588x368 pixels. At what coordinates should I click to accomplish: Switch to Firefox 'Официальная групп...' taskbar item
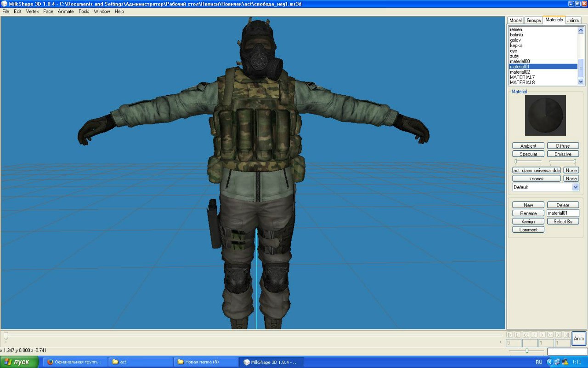coord(75,362)
